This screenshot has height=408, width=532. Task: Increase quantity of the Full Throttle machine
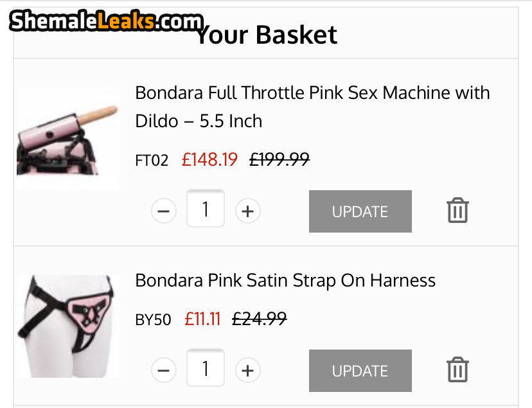point(247,211)
